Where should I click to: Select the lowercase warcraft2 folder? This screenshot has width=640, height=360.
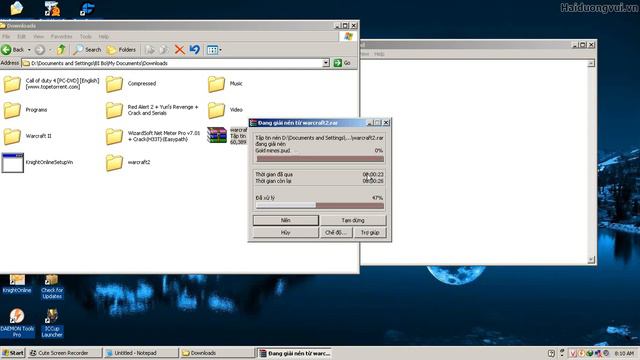128,162
